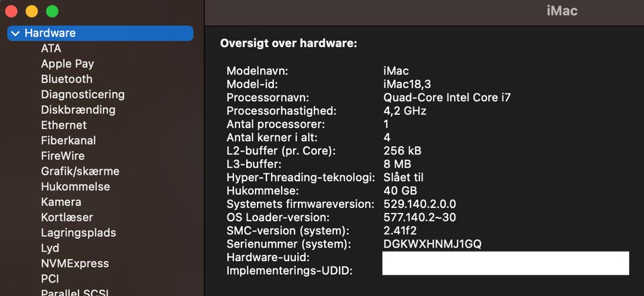Open the NVMExpress entry
This screenshot has width=644, height=296.
[74, 264]
